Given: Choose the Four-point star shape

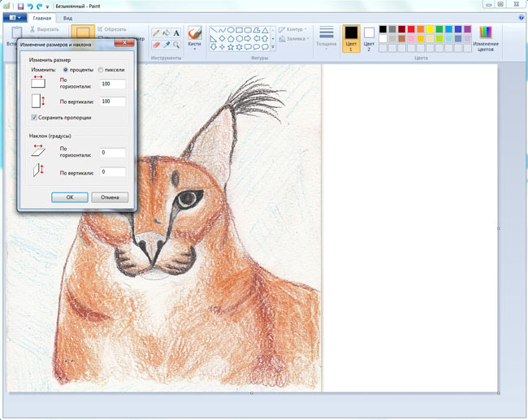Looking at the screenshot, I should coord(223,47).
